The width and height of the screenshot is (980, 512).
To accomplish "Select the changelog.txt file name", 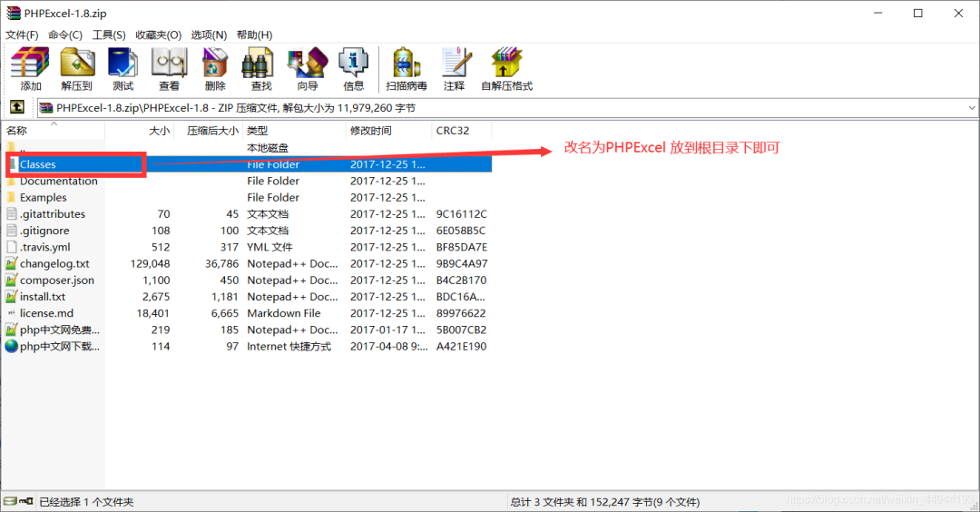I will point(54,263).
